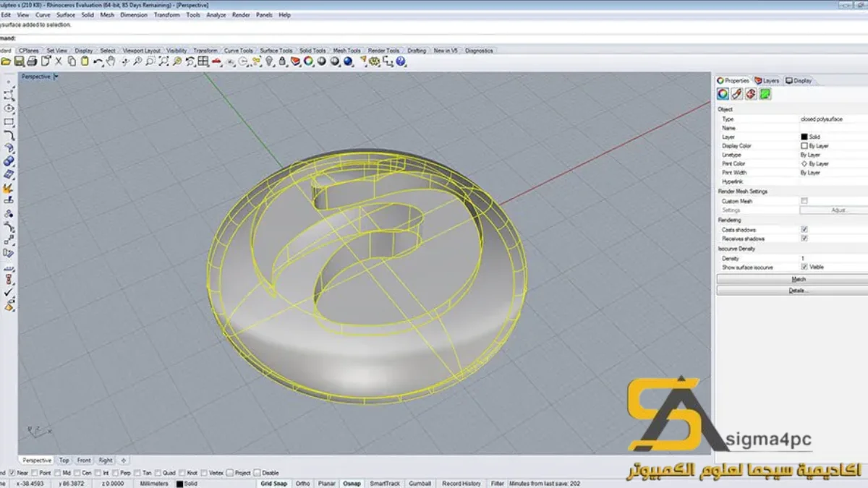Enable the Mid osnap checkbox
This screenshot has height=488, width=868.
[58, 472]
